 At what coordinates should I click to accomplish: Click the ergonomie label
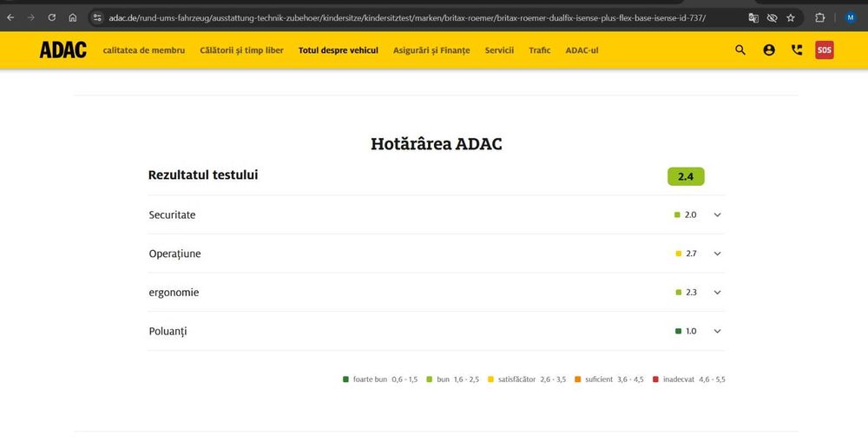point(174,293)
